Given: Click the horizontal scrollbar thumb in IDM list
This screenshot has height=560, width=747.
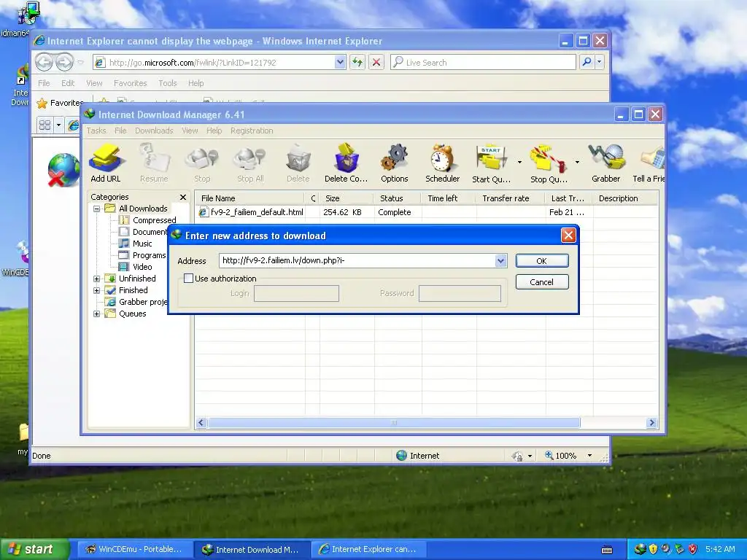Looking at the screenshot, I should point(394,423).
